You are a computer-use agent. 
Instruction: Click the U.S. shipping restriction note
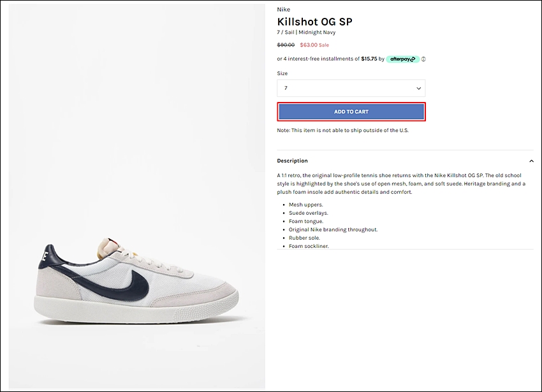point(342,130)
